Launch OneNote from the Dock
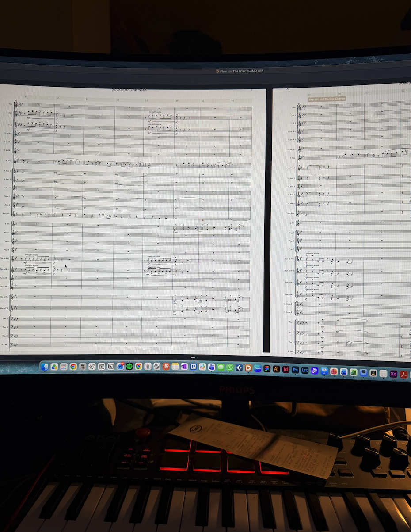The height and width of the screenshot is (532, 411). (184, 367)
